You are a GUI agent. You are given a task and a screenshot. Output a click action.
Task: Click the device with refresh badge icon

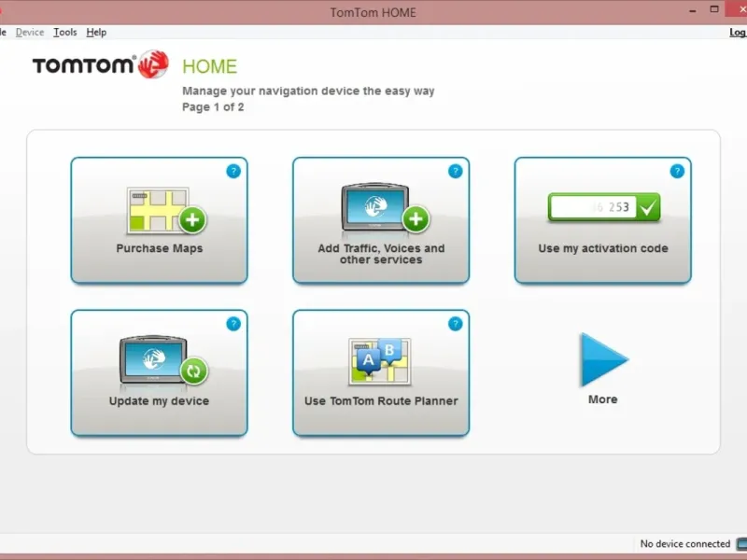pyautogui.click(x=164, y=360)
